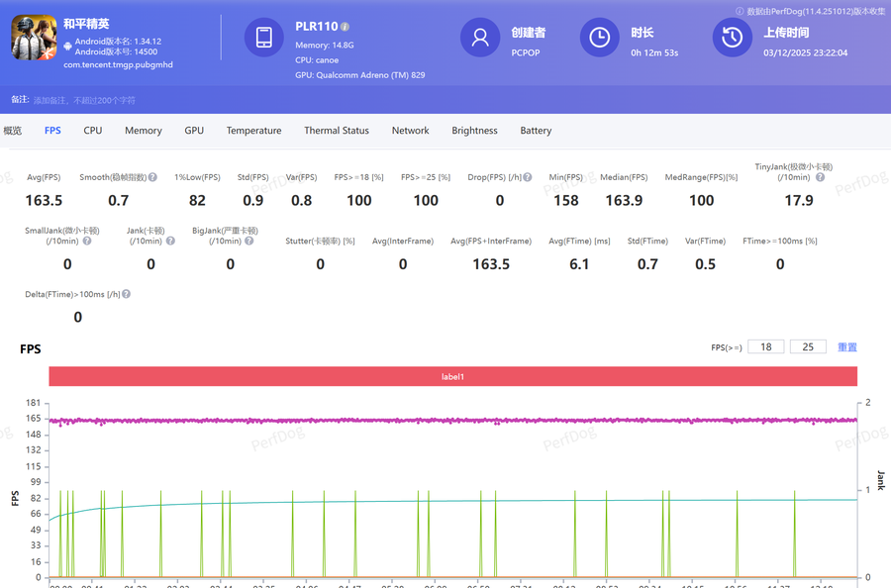The height and width of the screenshot is (588, 891).
Task: Open help icon beside Delta(FTime)>100ms
Action: coord(127,294)
